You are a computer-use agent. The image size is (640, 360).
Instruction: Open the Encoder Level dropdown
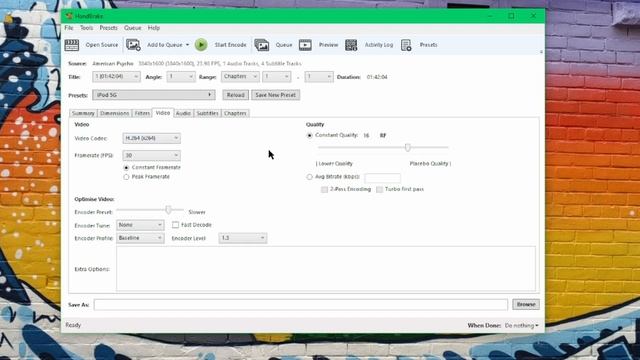tap(243, 238)
